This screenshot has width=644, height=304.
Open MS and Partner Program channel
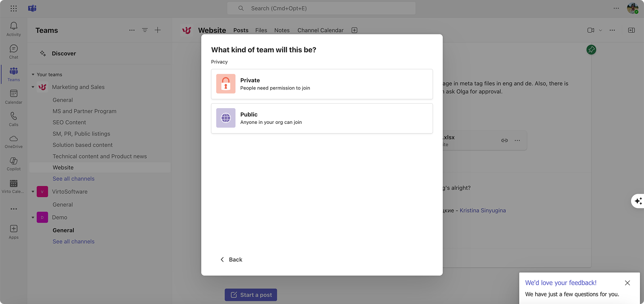85,111
